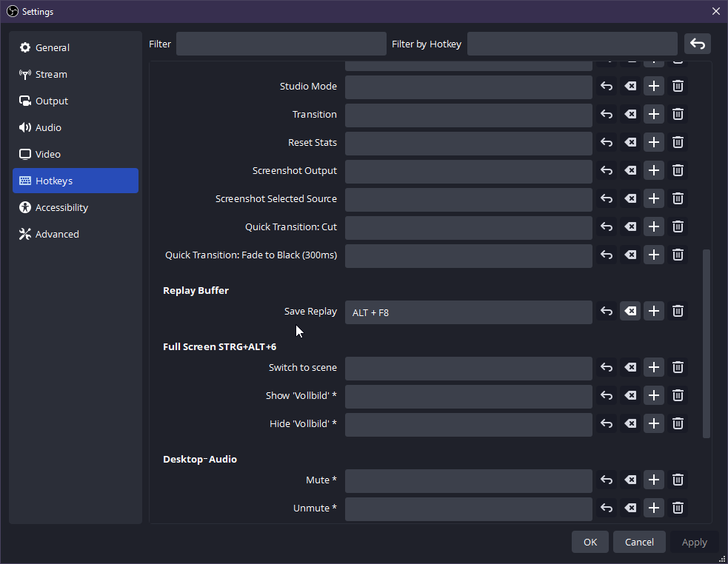Click the Save Replay hotkey field
Image resolution: width=728 pixels, height=564 pixels.
coord(468,312)
